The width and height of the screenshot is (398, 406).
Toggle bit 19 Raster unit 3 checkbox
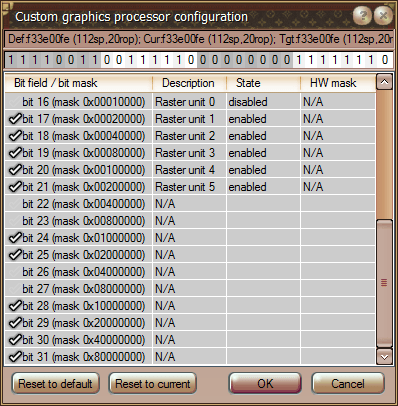coord(15,153)
